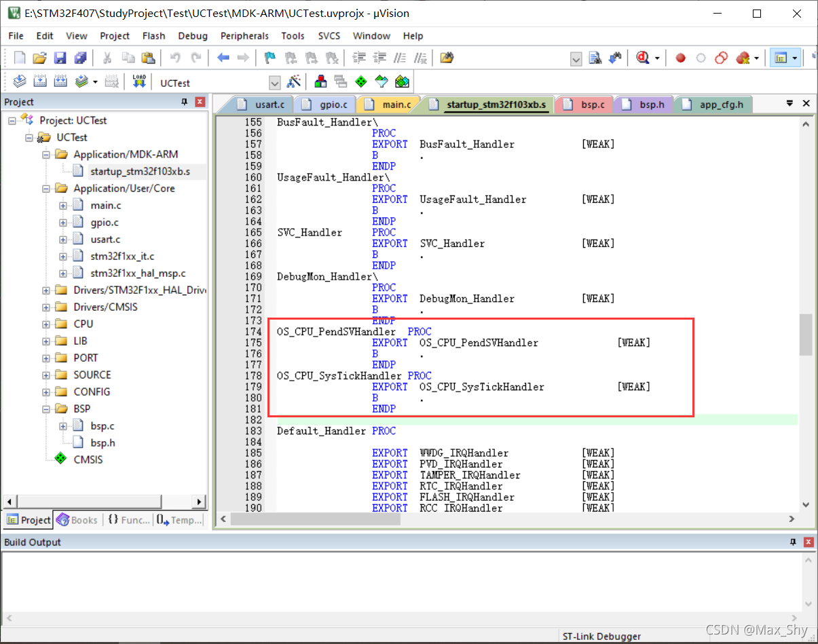The height and width of the screenshot is (644, 818).
Task: Click the Find document-binoculars icon
Action: 595,58
